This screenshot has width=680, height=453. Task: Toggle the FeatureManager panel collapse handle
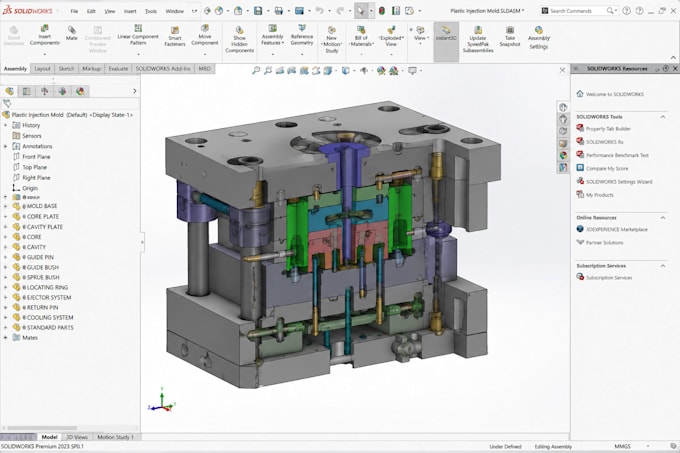click(x=142, y=243)
